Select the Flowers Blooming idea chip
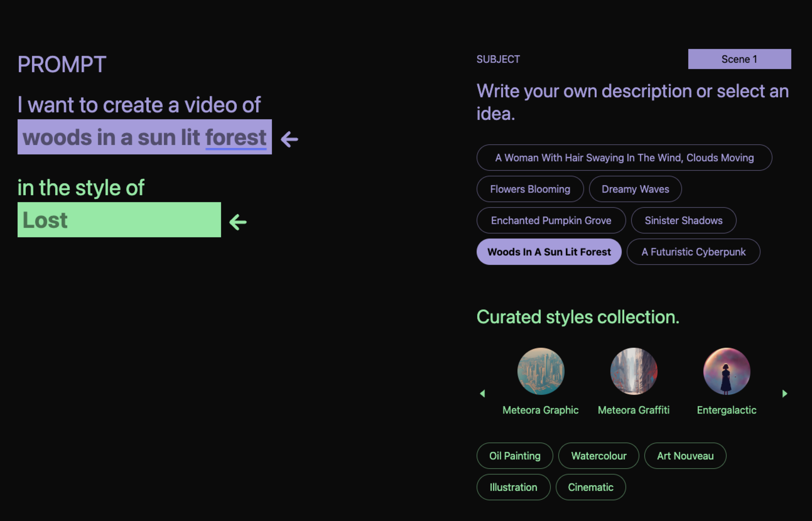The height and width of the screenshot is (521, 812). [x=530, y=189]
